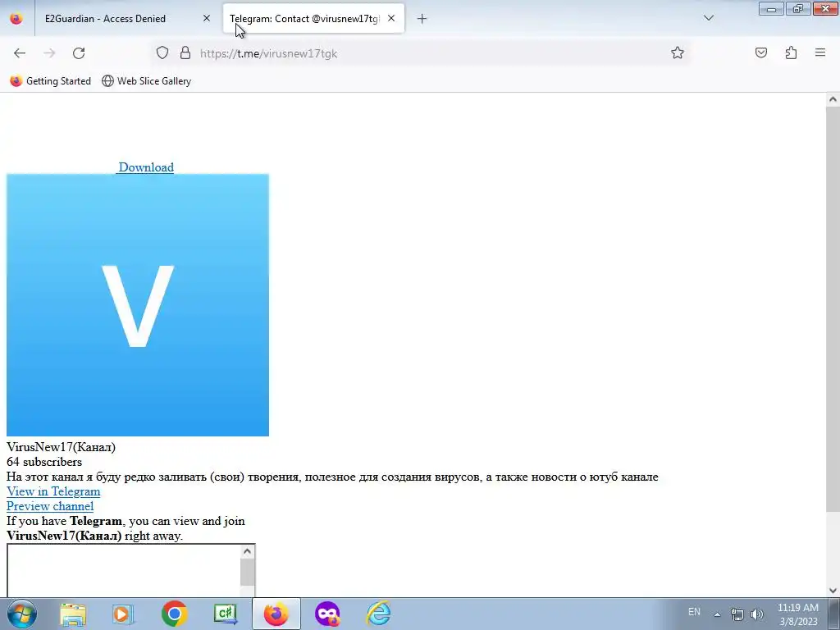
Task: Click the page scroll up arrow
Action: 833,99
